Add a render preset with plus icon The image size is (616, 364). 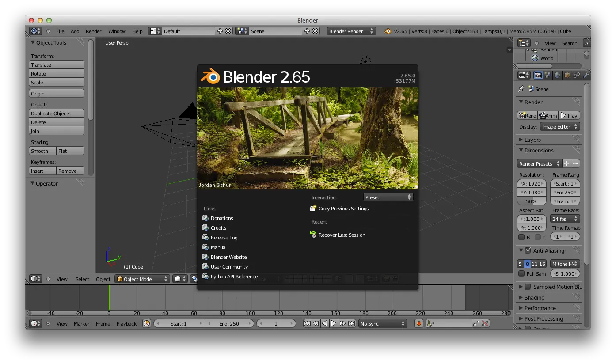(x=567, y=163)
